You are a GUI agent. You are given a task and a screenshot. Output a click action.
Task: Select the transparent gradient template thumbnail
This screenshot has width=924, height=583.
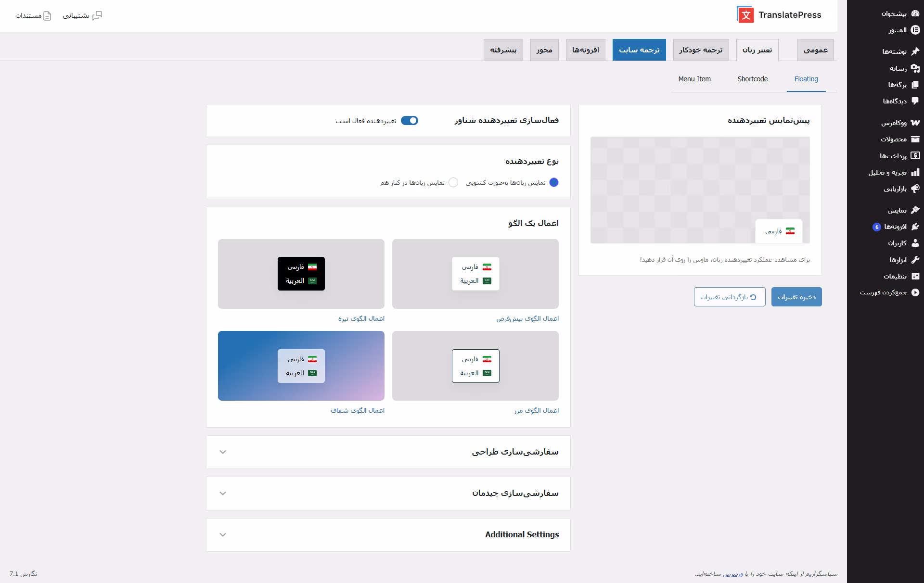[x=301, y=366]
